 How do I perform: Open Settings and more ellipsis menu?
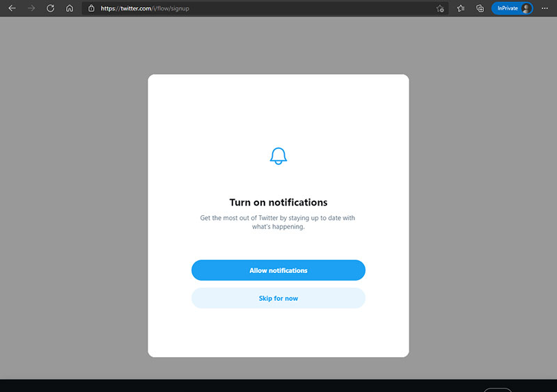click(x=544, y=8)
